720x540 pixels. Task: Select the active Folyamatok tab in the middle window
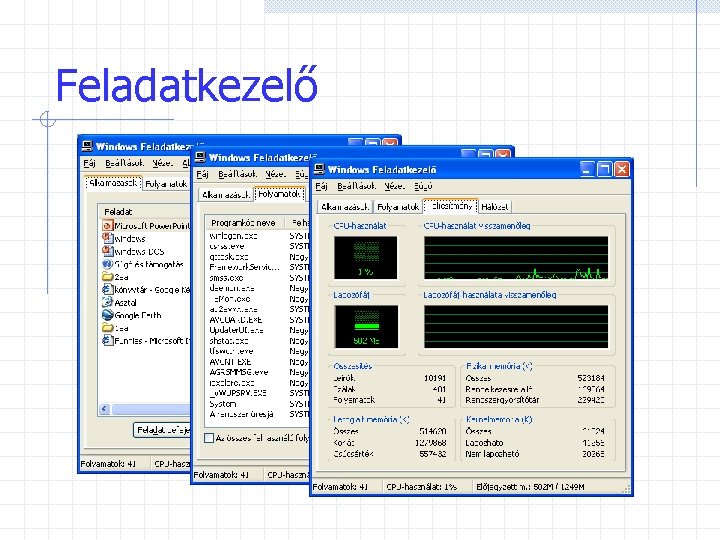(279, 194)
